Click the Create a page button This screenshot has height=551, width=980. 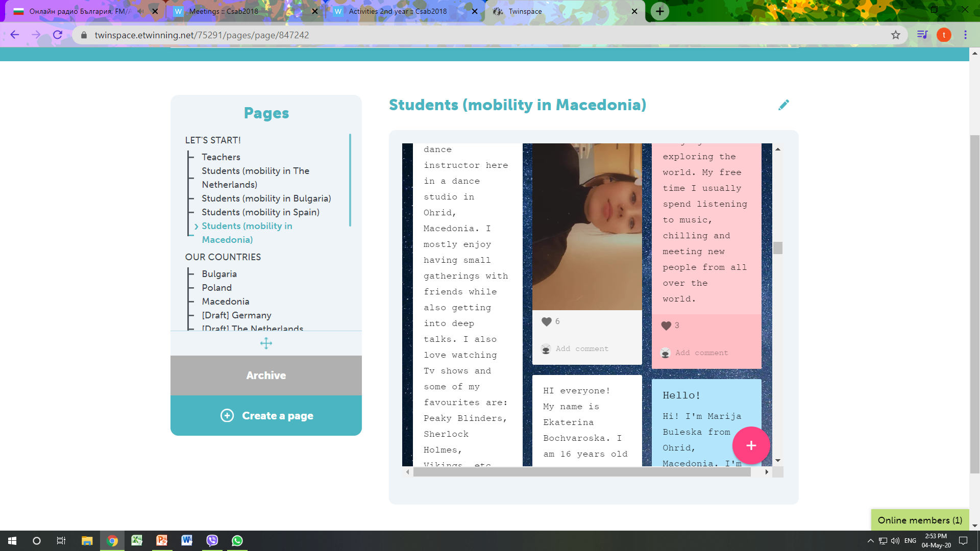266,416
